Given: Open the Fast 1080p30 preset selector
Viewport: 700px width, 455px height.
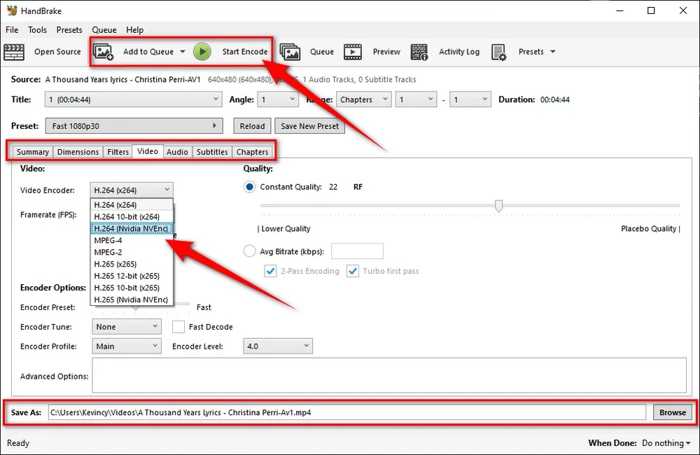Looking at the screenshot, I should coord(134,126).
